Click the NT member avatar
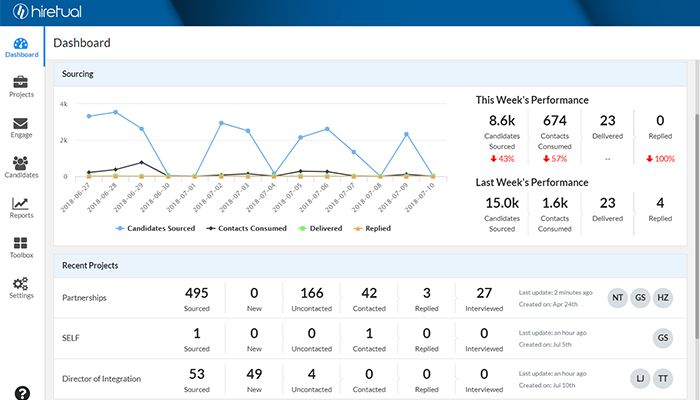The width and height of the screenshot is (700, 400). [617, 298]
